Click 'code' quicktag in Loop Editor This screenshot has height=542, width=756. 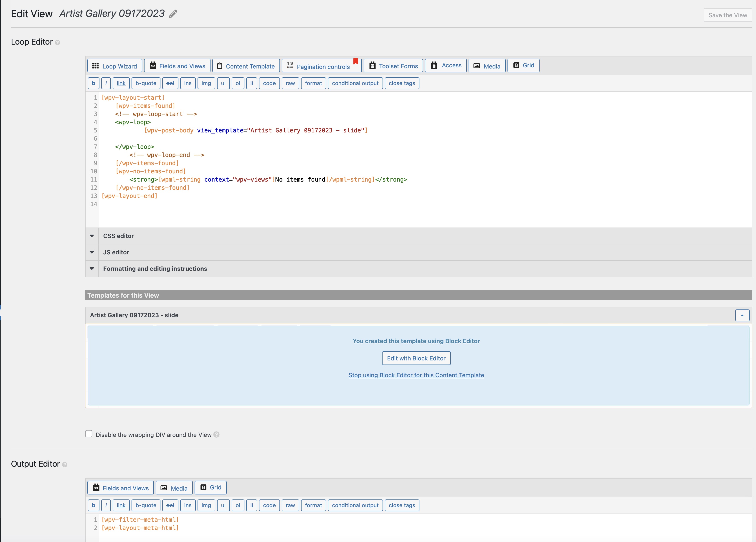[269, 83]
